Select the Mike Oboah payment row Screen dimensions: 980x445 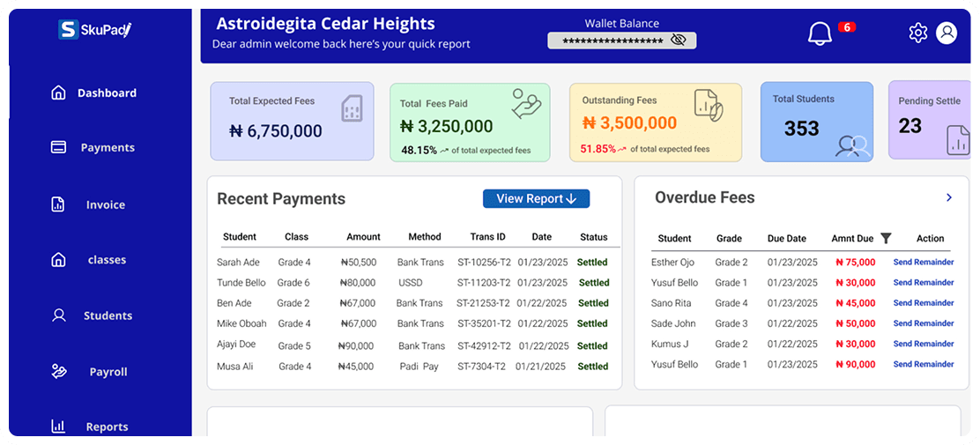pos(413,323)
